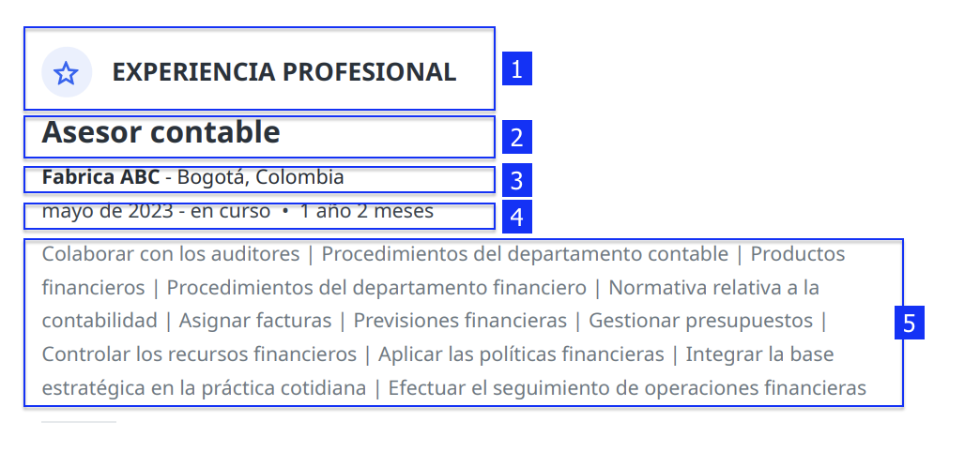Screen dimensions: 980x452
Task: Click Aplicar las políticas financieras
Action: point(521,354)
